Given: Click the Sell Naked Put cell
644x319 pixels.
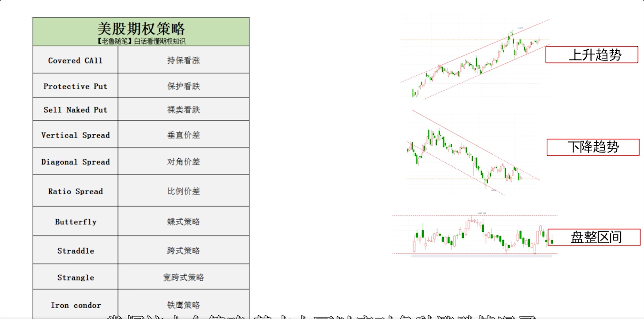Looking at the screenshot, I should pyautogui.click(x=75, y=109).
